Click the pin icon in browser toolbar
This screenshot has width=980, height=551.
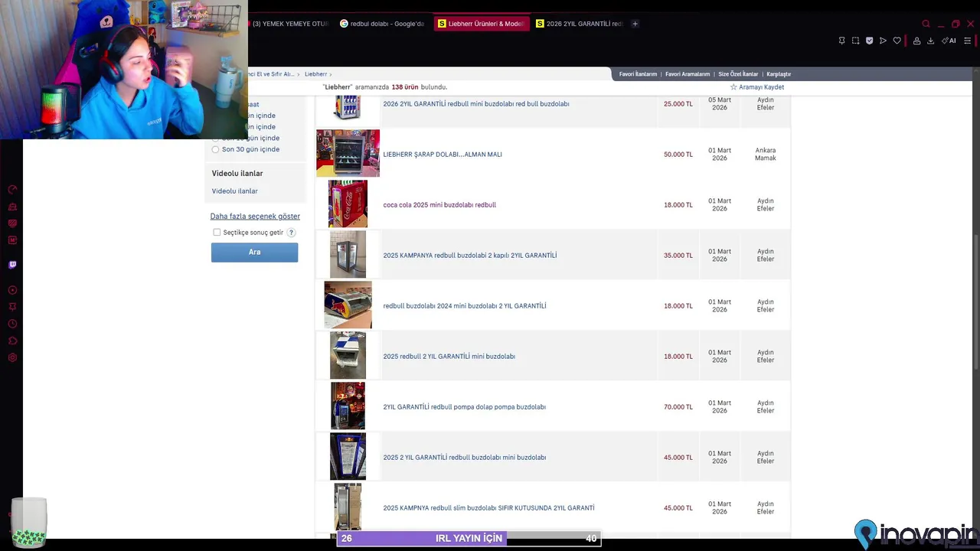pos(841,41)
